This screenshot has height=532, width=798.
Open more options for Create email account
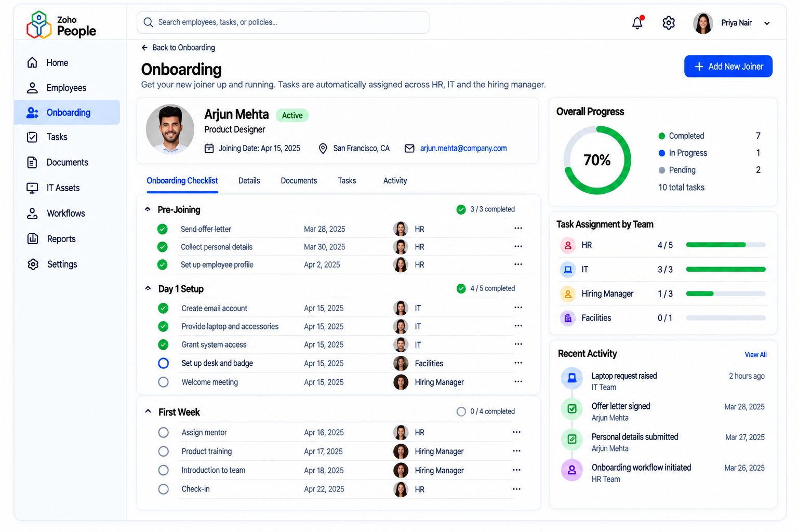click(x=518, y=308)
